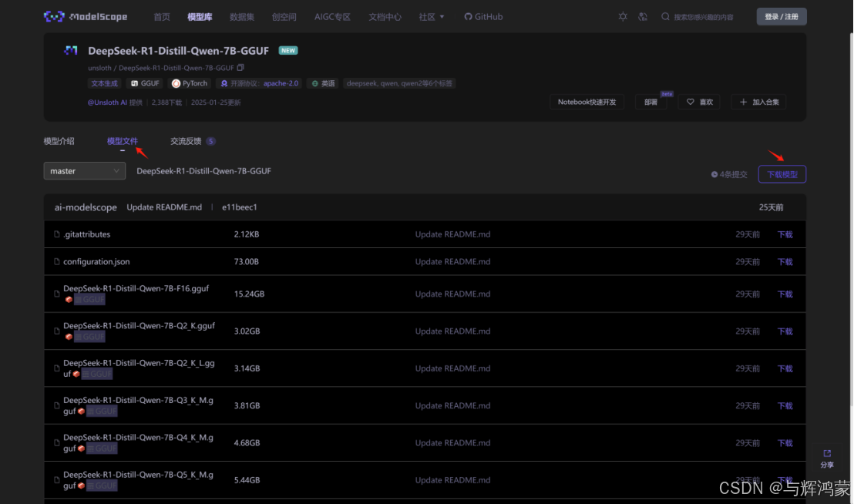This screenshot has width=854, height=504.
Task: Download the F16.gguf file via 下载
Action: 785,294
